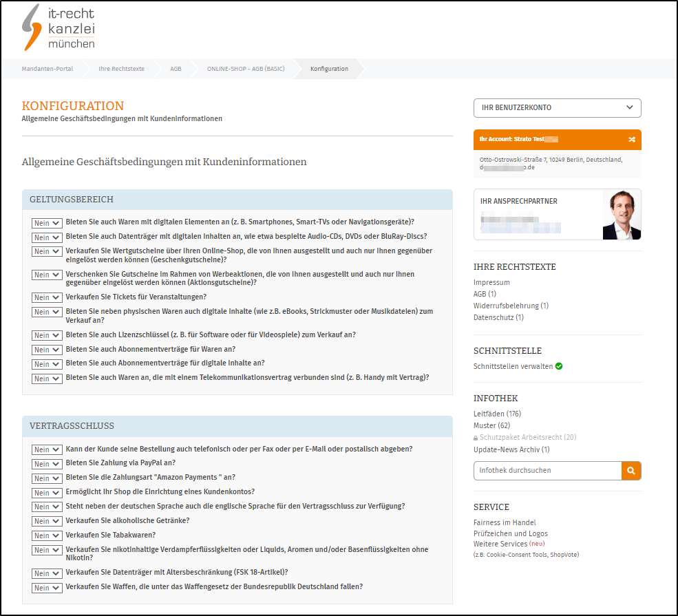Click the orange search magnifier button

tap(631, 471)
